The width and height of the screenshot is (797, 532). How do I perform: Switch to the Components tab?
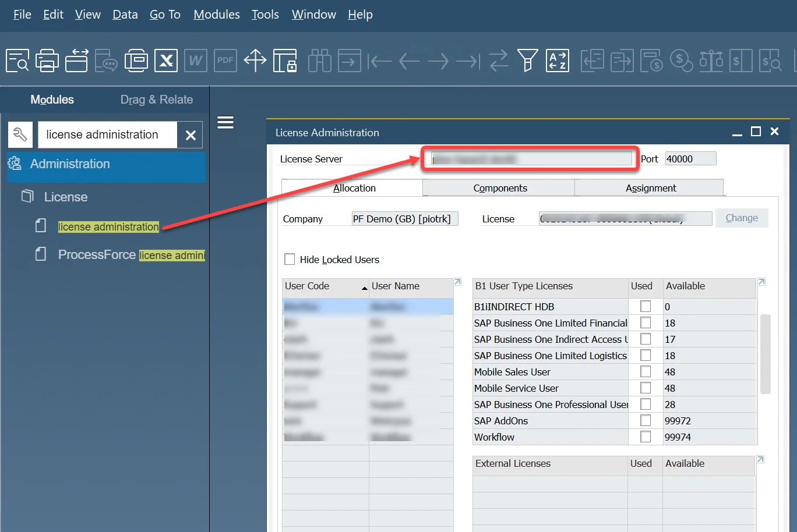(500, 188)
